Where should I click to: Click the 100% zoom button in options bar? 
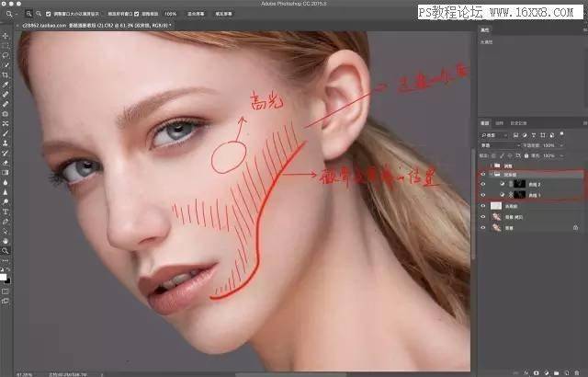coord(170,14)
